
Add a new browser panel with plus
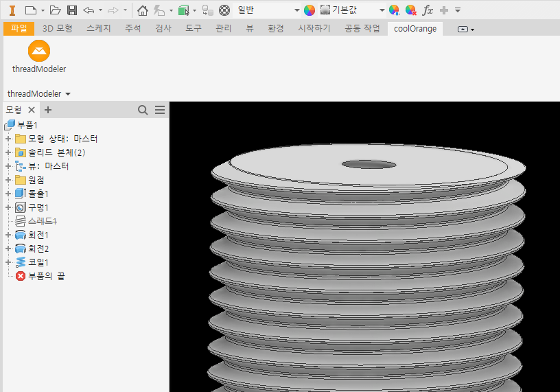coord(48,110)
